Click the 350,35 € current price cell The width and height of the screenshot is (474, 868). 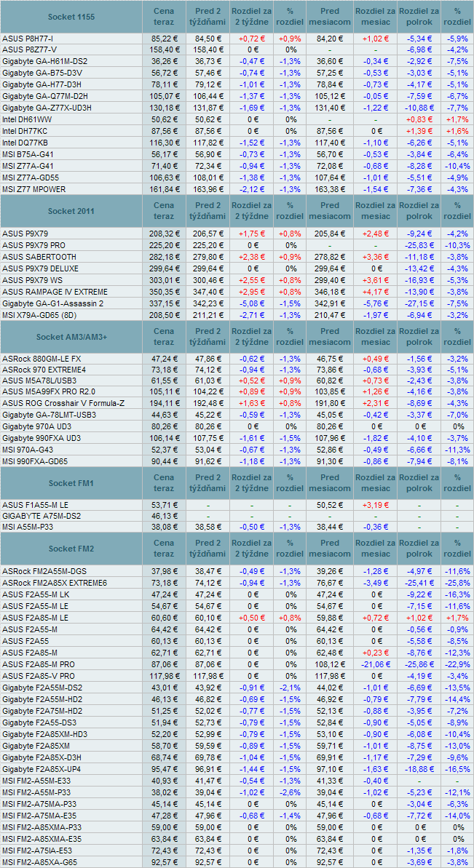click(165, 292)
